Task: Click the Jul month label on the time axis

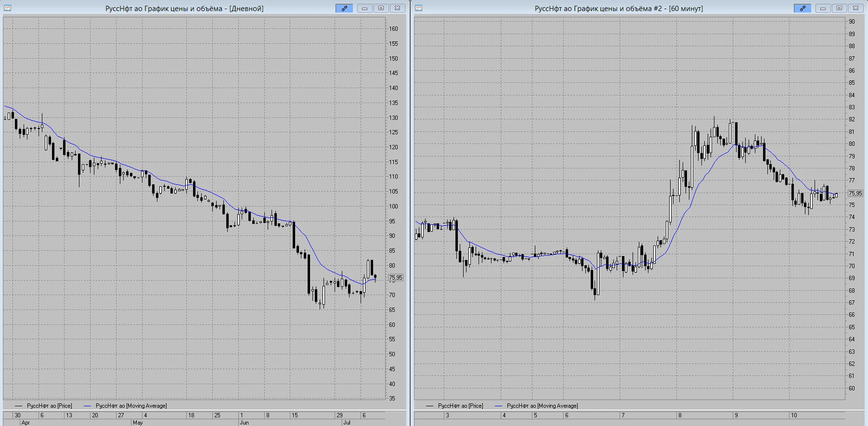Action: tap(347, 423)
